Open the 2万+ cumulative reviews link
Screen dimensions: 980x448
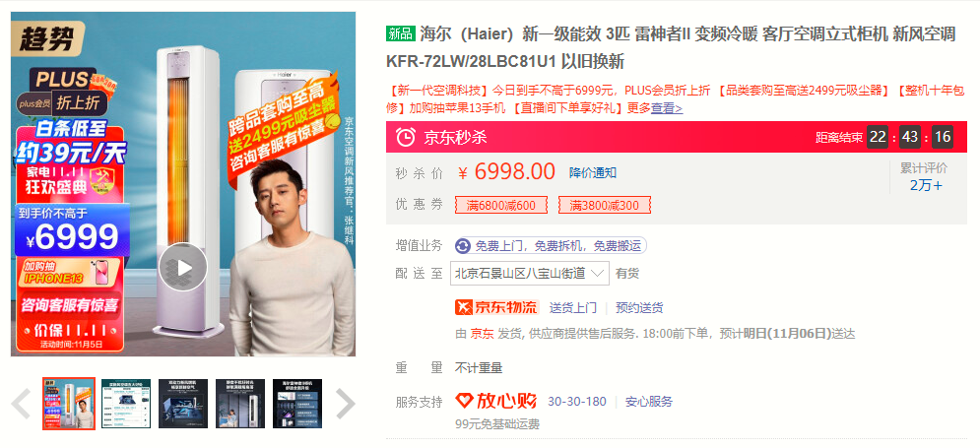point(926,185)
